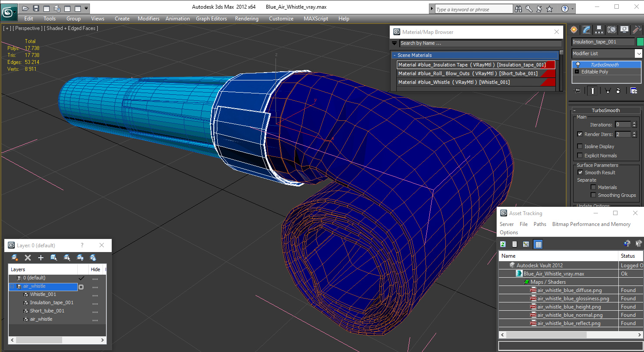Open the Modifiers menu
Viewport: 644px width, 352px height.
point(149,19)
